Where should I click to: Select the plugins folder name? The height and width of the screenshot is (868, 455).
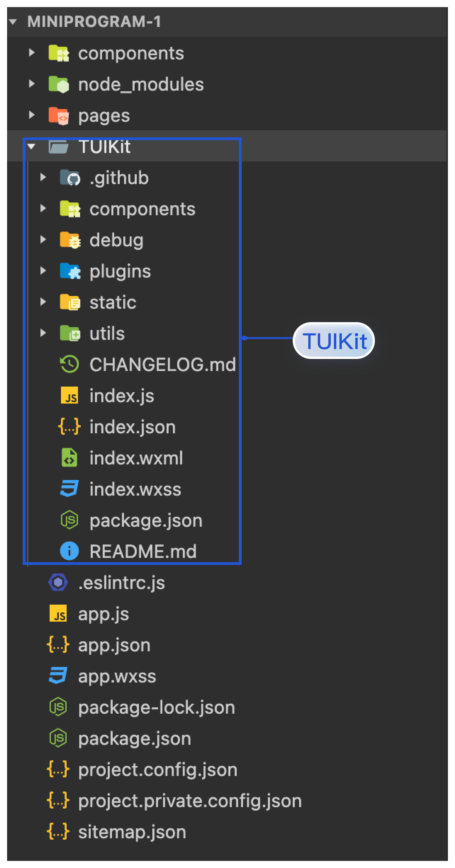tap(120, 272)
